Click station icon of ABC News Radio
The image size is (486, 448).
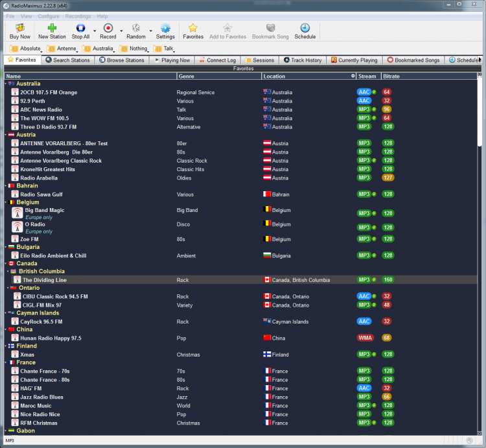[15, 109]
